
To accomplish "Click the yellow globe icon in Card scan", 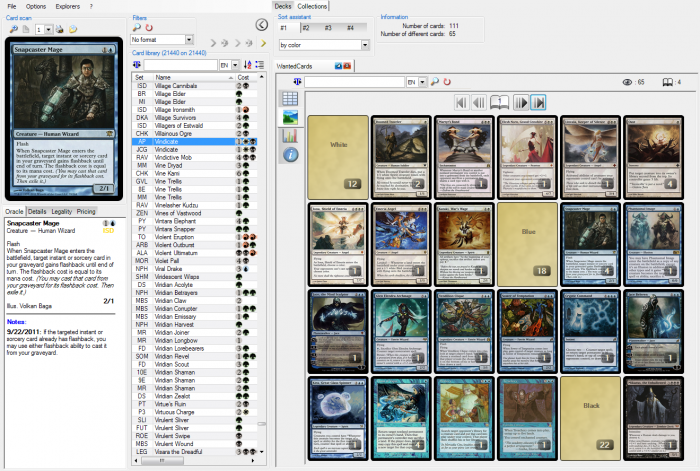I will [73, 29].
